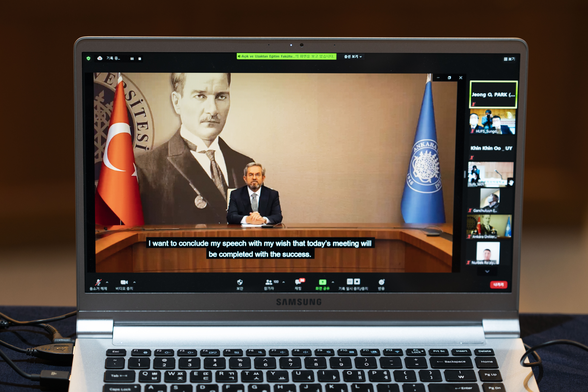Close the floating video panel
Image resolution: width=588 pixels, height=392 pixels.
(x=461, y=78)
